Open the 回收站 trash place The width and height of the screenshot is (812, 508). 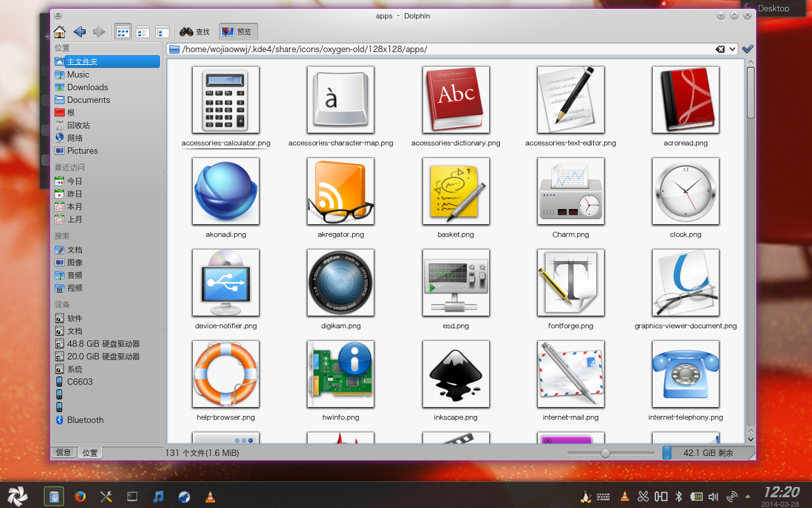pyautogui.click(x=107, y=125)
